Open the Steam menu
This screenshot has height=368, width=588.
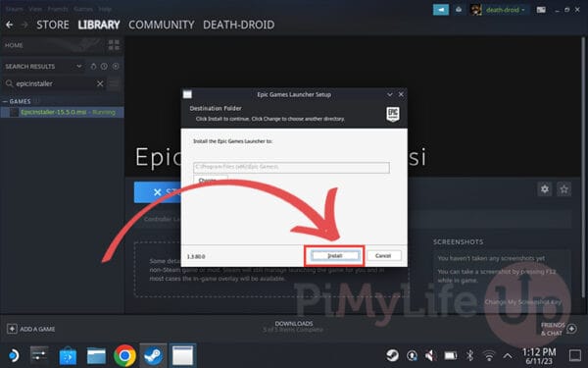pos(14,9)
